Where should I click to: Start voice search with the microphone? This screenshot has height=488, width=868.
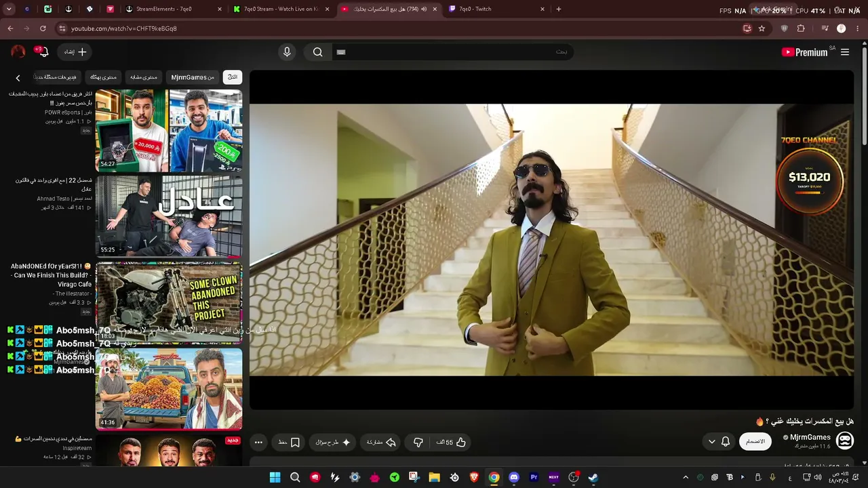[x=287, y=52]
